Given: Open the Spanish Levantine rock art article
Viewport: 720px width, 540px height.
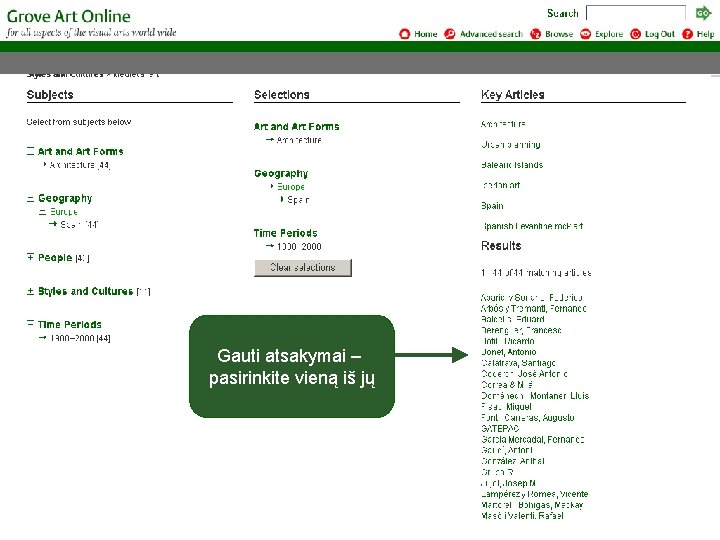Looking at the screenshot, I should point(532,226).
